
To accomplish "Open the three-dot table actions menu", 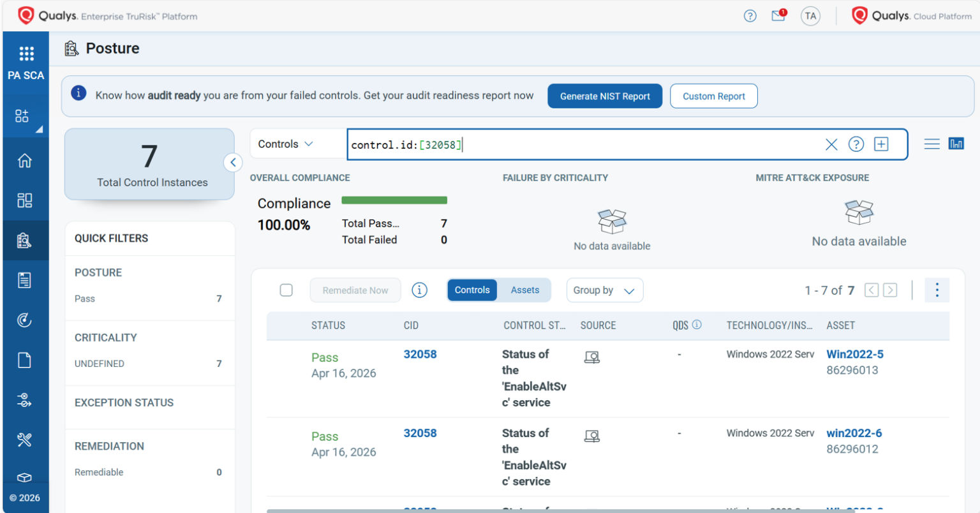I will pos(937,290).
